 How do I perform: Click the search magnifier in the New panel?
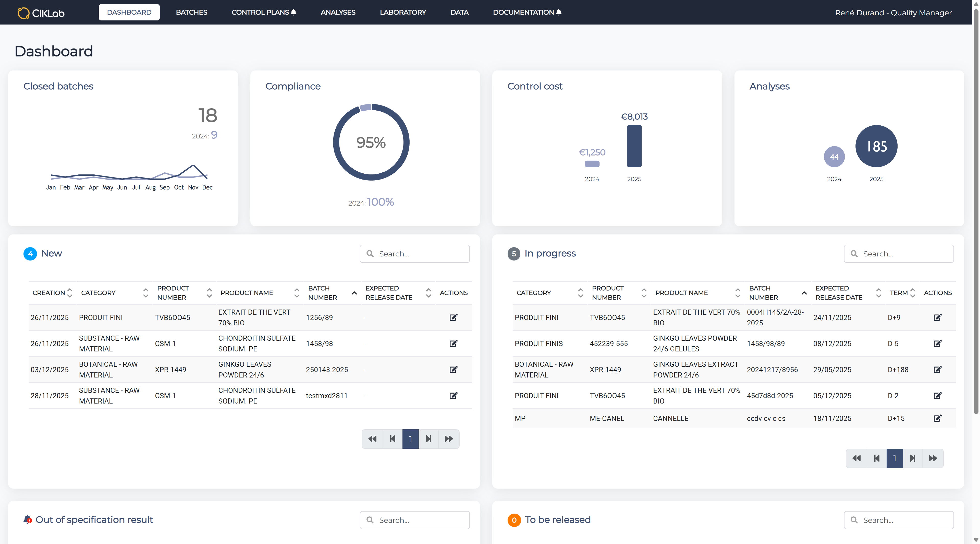tap(371, 254)
